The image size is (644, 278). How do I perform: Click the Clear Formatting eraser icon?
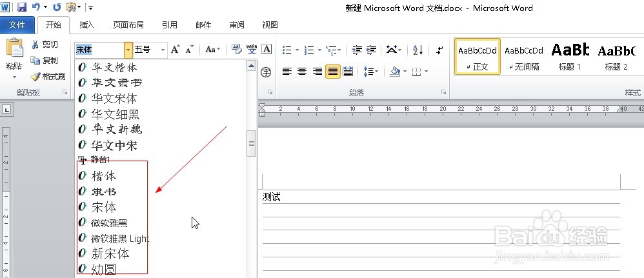pyautogui.click(x=237, y=50)
